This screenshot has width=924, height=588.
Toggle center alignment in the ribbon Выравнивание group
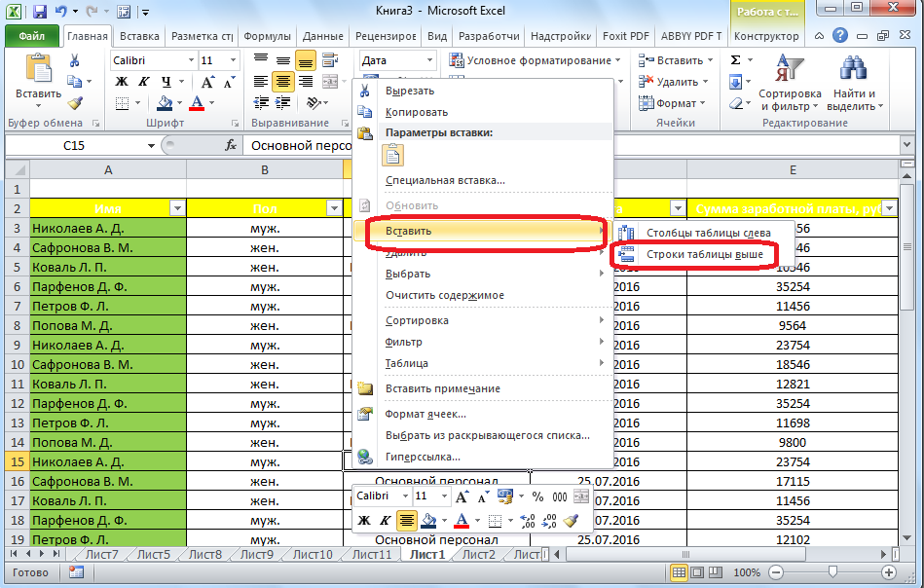point(283,82)
